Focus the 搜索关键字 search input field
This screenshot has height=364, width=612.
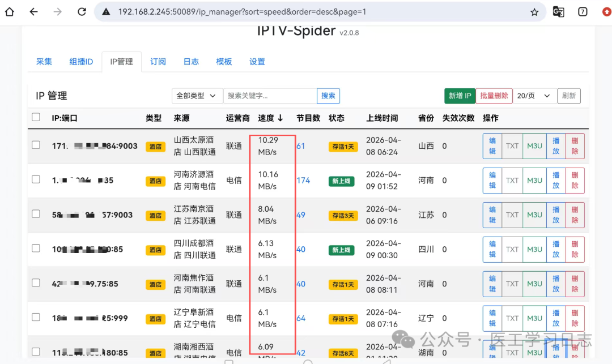270,96
